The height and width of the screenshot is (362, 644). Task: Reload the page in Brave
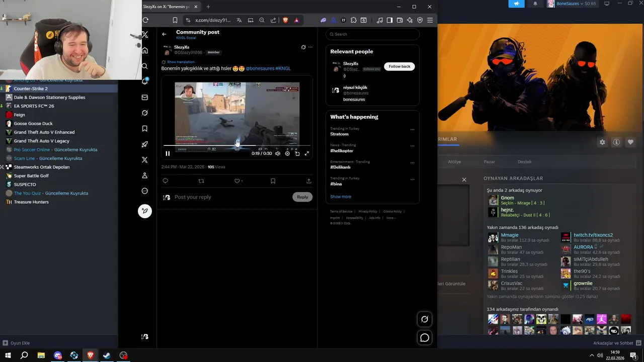146,20
